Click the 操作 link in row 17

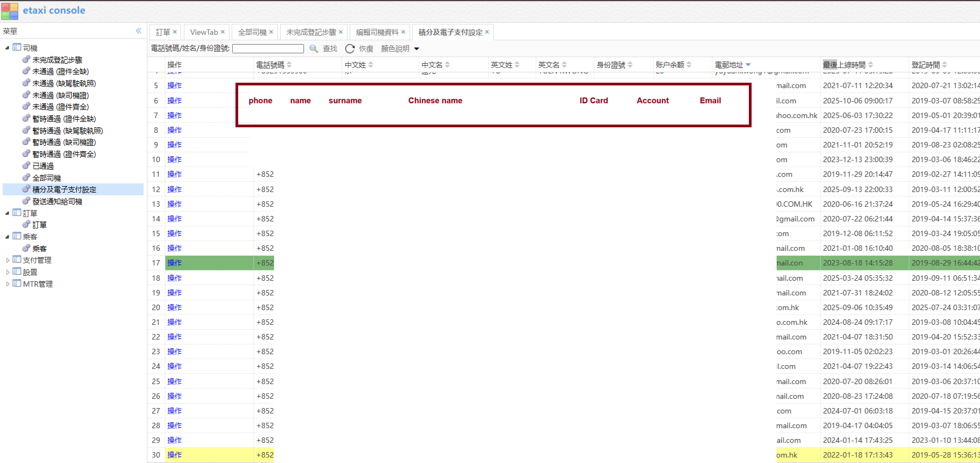(175, 263)
